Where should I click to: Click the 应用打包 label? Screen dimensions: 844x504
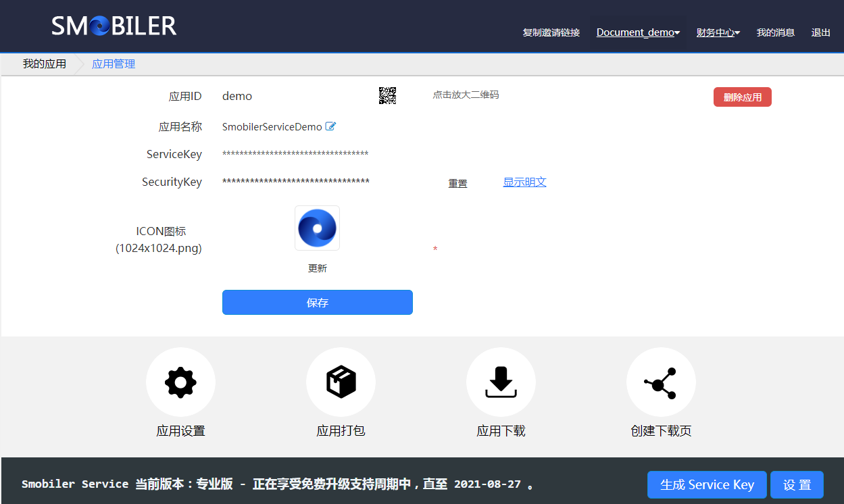[341, 431]
